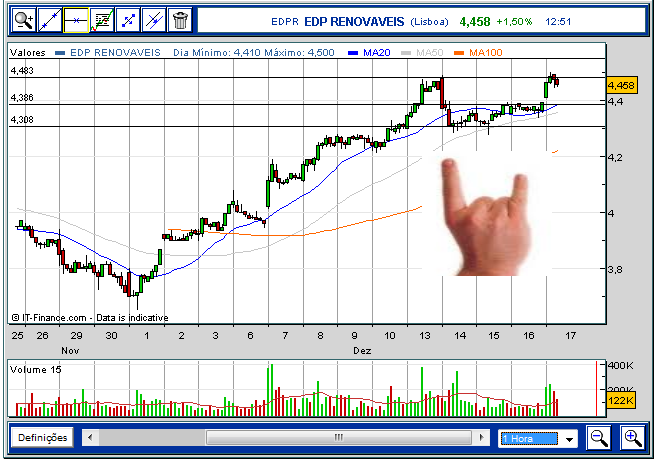Click the blue MA20 color marker
The height and width of the screenshot is (461, 657).
(x=353, y=53)
